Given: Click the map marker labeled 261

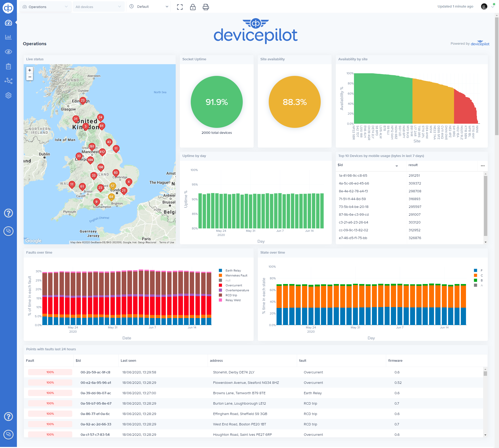Looking at the screenshot, I should (x=92, y=147).
